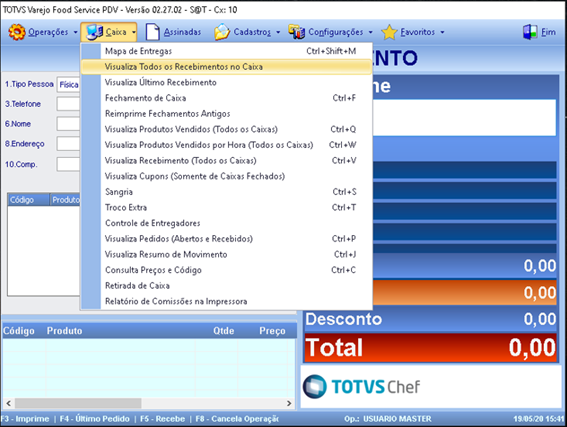
Task: Click F3 - Imprime in status bar
Action: pyautogui.click(x=25, y=419)
